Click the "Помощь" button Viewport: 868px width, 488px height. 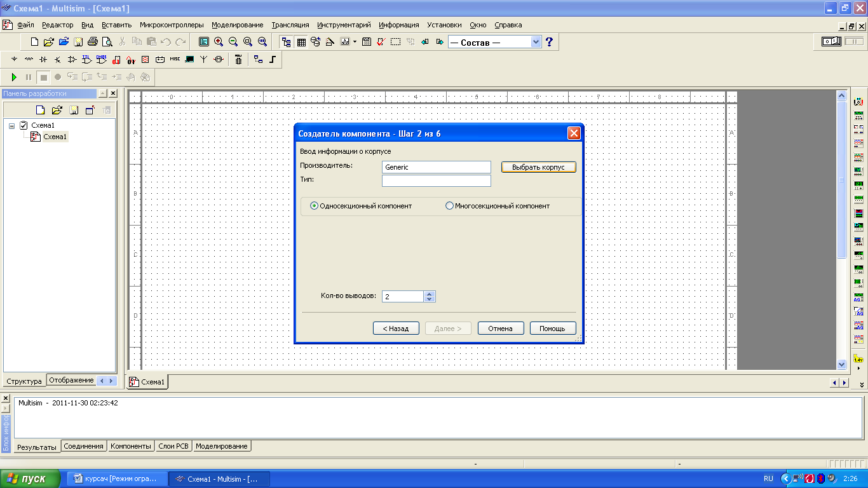pos(553,329)
